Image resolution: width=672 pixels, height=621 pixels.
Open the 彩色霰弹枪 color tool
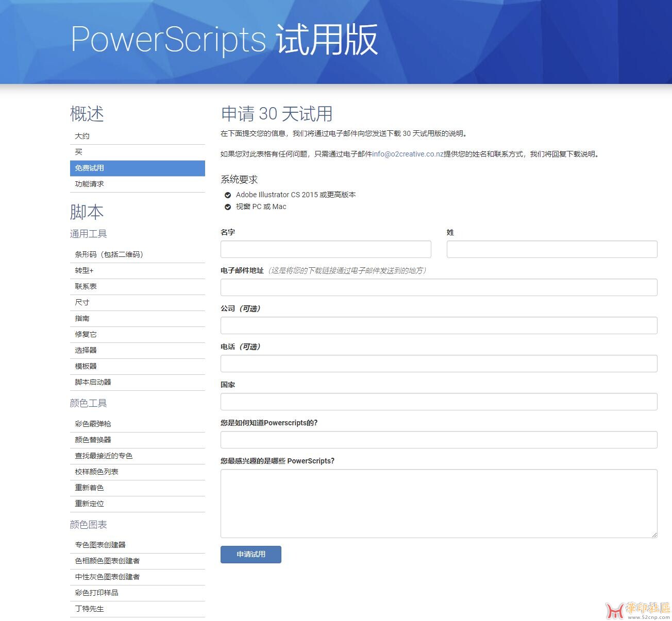137,424
